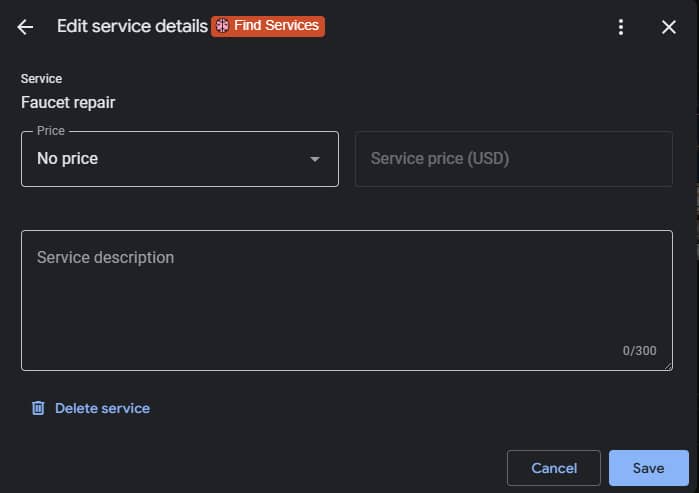Click the icon inside the Find Services badge
This screenshot has height=493, width=699.
point(222,26)
